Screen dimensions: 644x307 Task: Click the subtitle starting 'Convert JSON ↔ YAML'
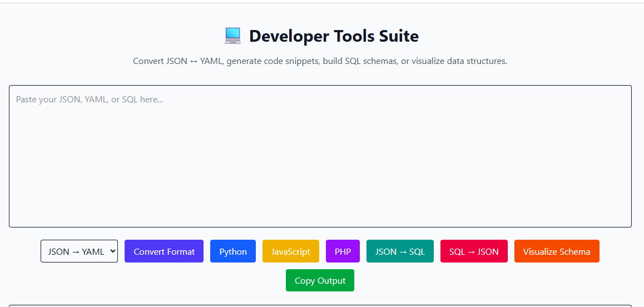point(320,61)
